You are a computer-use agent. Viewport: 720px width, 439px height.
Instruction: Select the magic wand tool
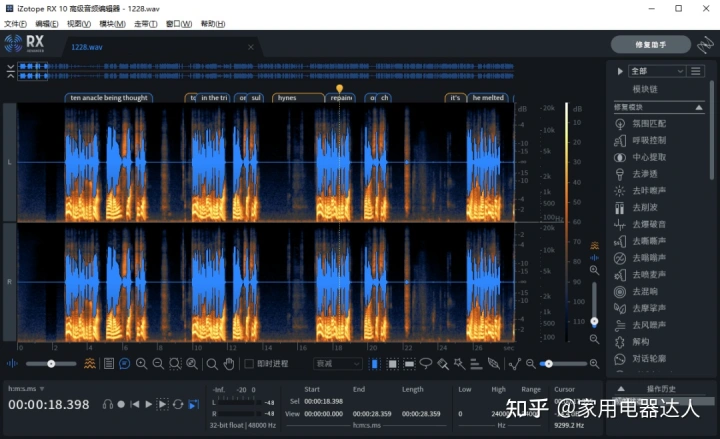459,364
